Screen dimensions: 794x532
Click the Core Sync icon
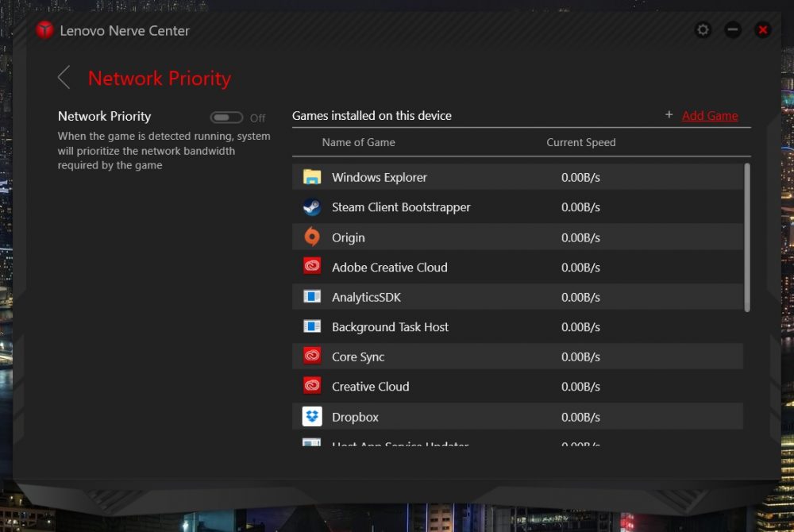click(312, 356)
